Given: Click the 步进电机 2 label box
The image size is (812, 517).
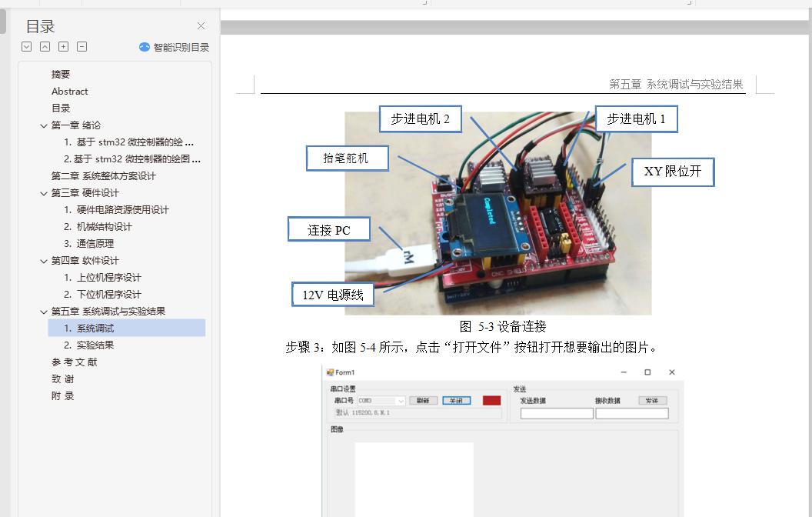Looking at the screenshot, I should (420, 119).
